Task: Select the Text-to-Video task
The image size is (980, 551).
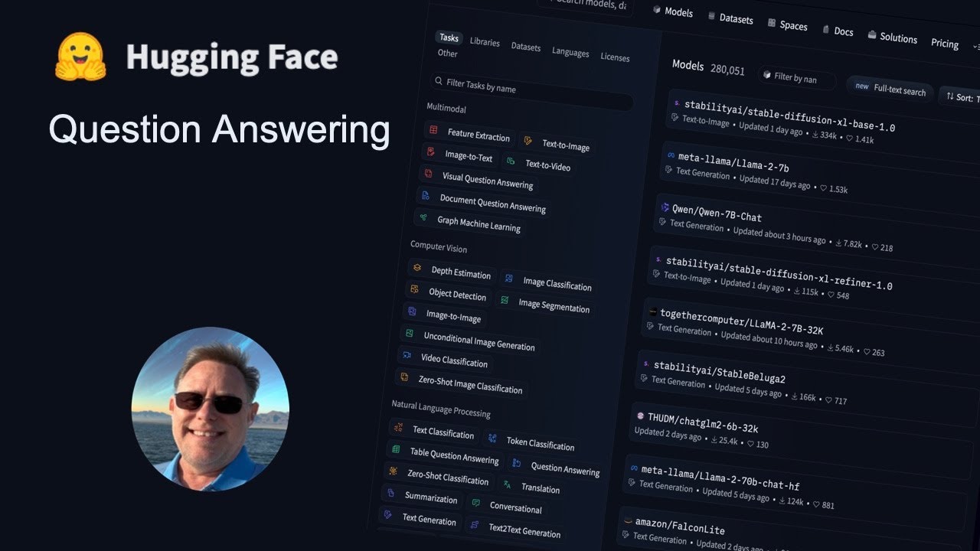Action: [538, 165]
